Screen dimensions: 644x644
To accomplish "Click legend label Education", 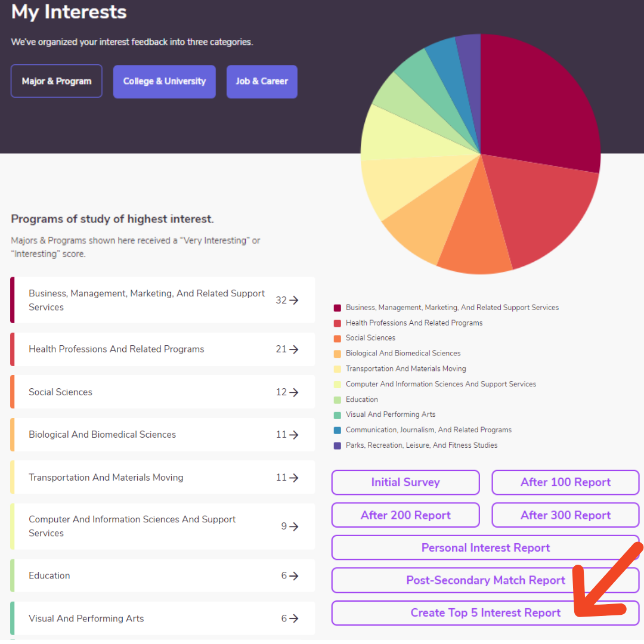I will (x=361, y=400).
